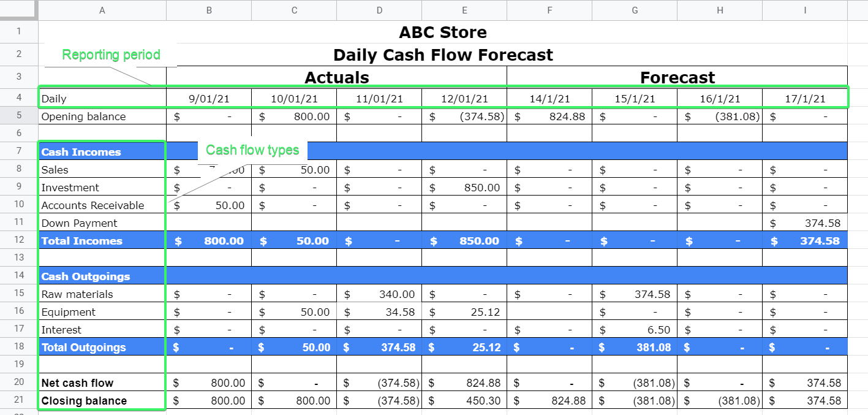The image size is (868, 415).
Task: Select row 21 header
Action: click(19, 401)
